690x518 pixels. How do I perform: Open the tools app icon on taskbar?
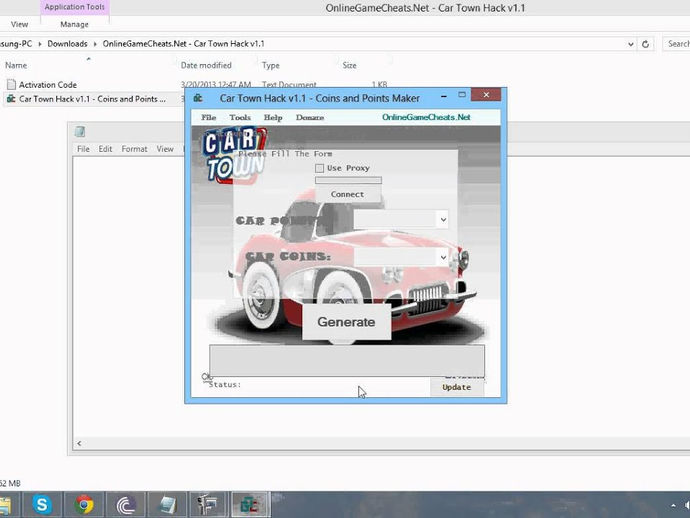pyautogui.click(x=208, y=504)
